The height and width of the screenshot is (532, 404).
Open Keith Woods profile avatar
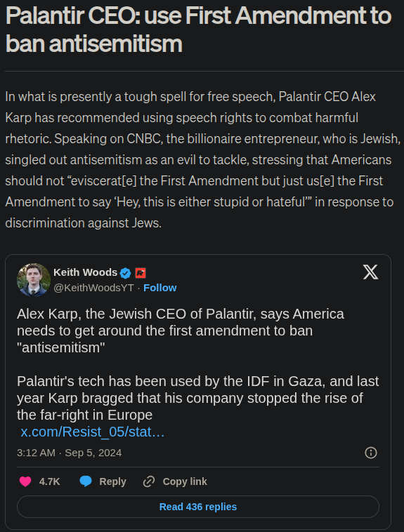[x=34, y=280]
